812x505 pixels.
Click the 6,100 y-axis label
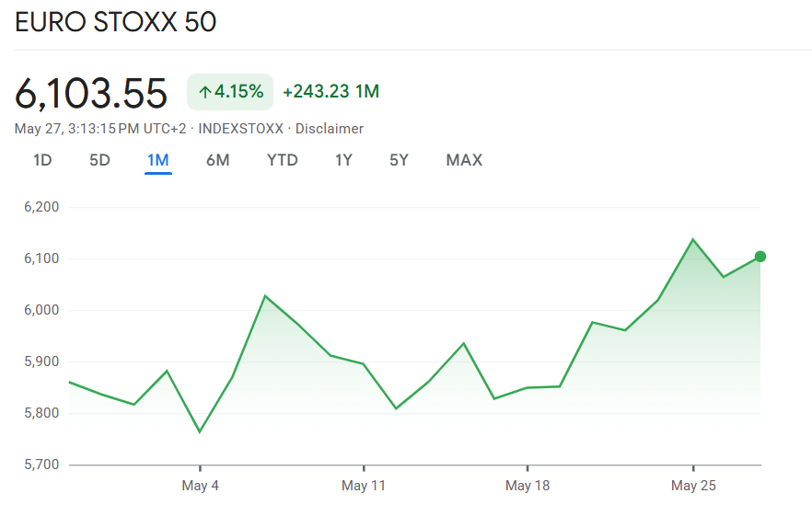(41, 258)
